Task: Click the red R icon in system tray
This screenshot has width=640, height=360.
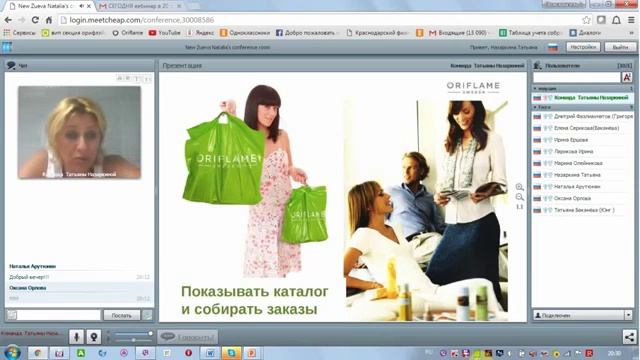Action: pyautogui.click(x=589, y=353)
